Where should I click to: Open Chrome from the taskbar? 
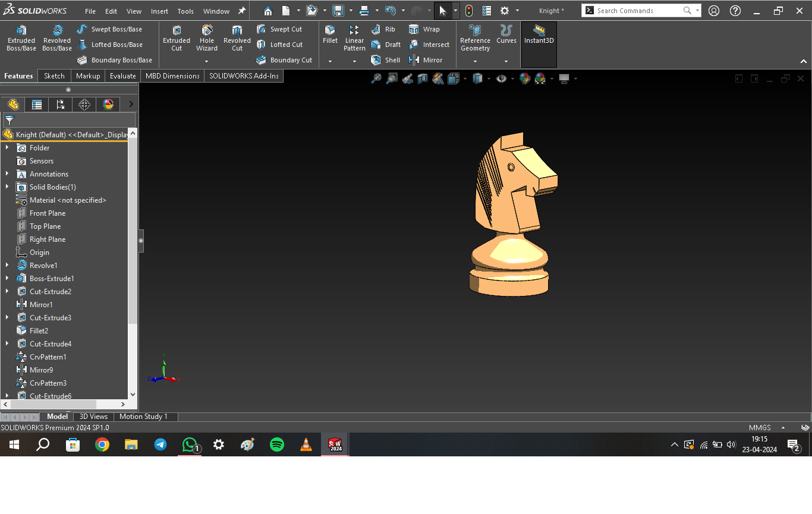click(x=102, y=444)
